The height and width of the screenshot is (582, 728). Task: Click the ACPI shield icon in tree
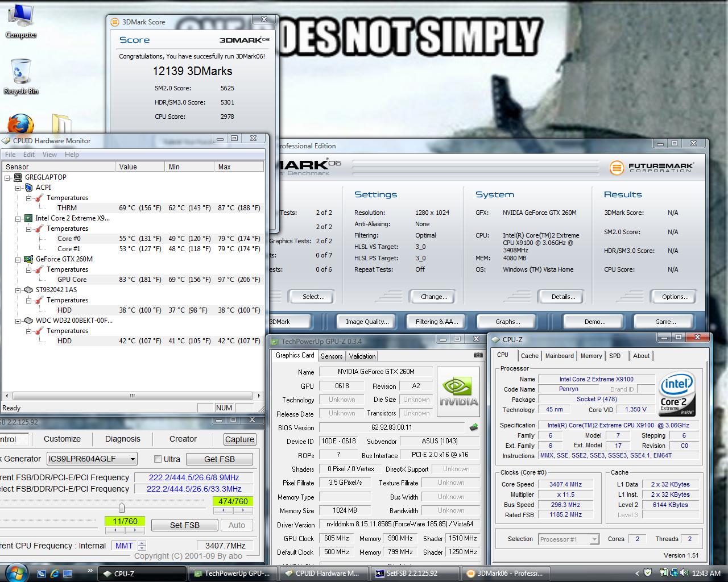coord(28,188)
